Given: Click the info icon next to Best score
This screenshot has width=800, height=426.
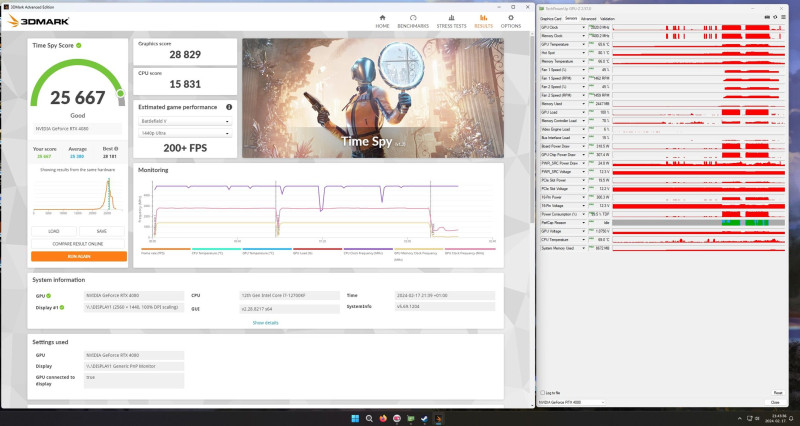Looking at the screenshot, I should pos(116,149).
